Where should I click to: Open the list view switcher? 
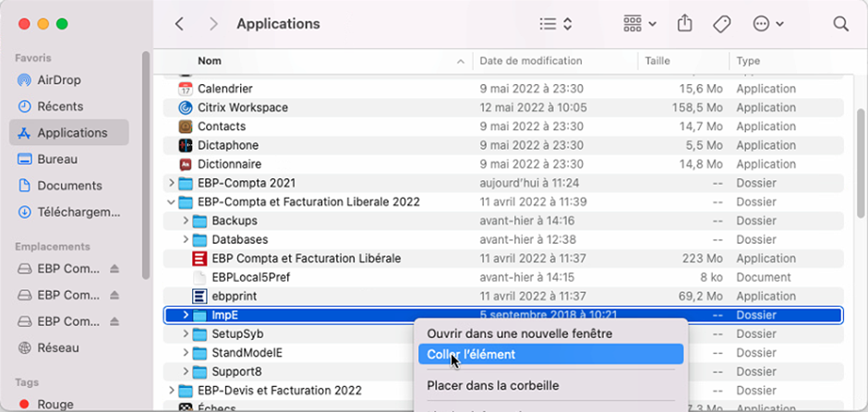(555, 24)
